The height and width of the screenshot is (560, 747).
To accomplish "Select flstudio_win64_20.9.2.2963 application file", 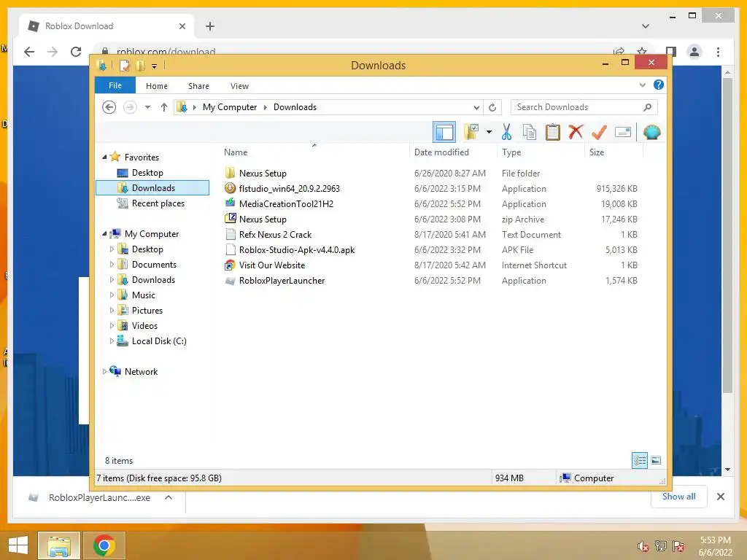I will [x=289, y=189].
